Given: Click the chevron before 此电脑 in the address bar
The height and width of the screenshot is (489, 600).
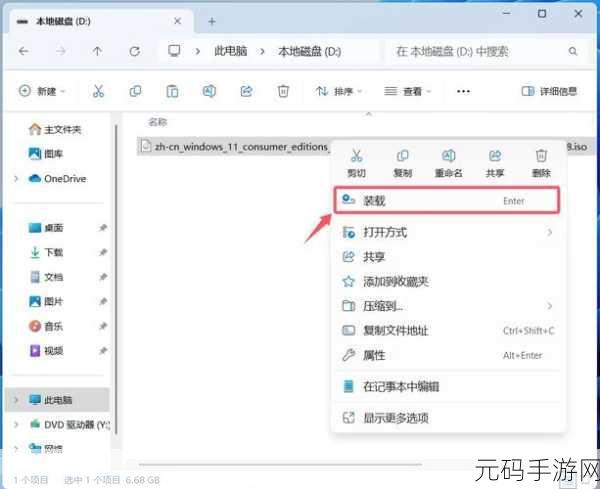Looking at the screenshot, I should pos(198,51).
